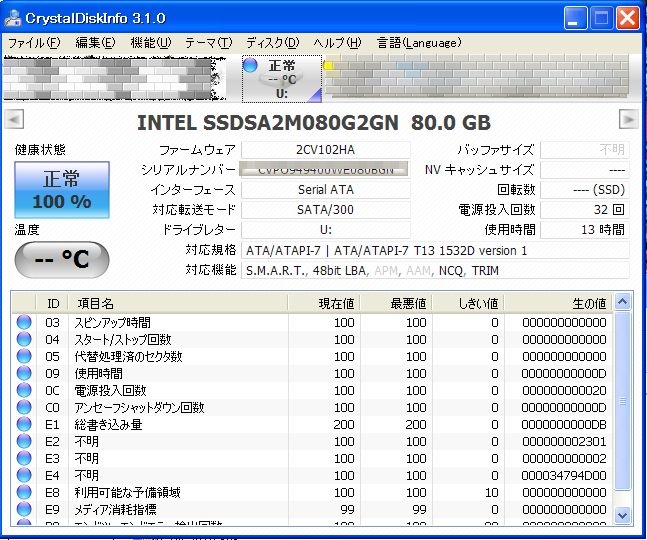The height and width of the screenshot is (540, 647).
Task: Open the 言語(Language) menu
Action: pyautogui.click(x=418, y=43)
